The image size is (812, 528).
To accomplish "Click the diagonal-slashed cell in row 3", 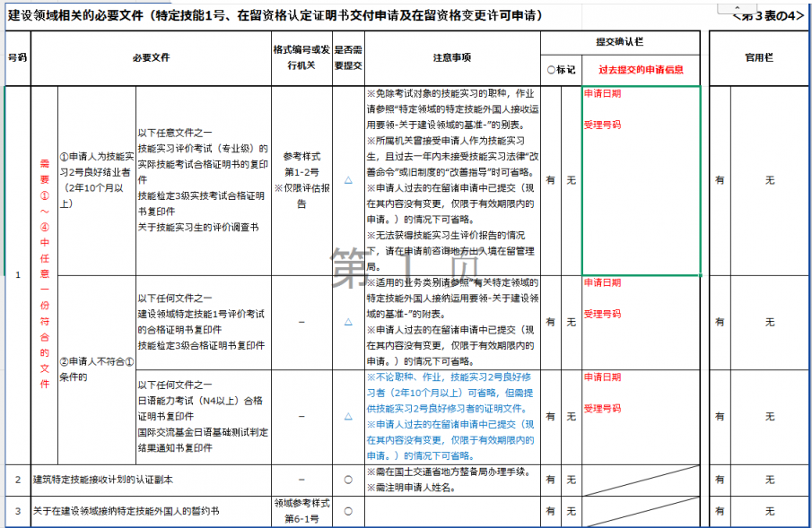I will (x=641, y=511).
